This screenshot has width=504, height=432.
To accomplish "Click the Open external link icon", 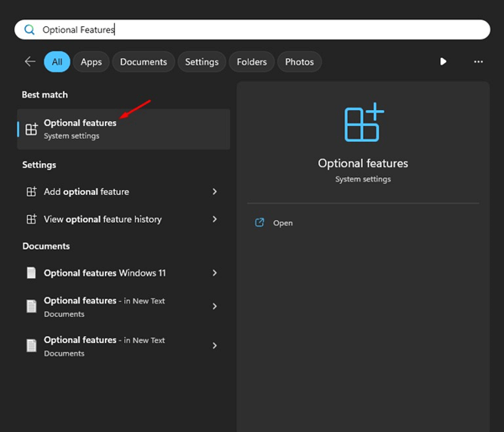I will point(260,223).
